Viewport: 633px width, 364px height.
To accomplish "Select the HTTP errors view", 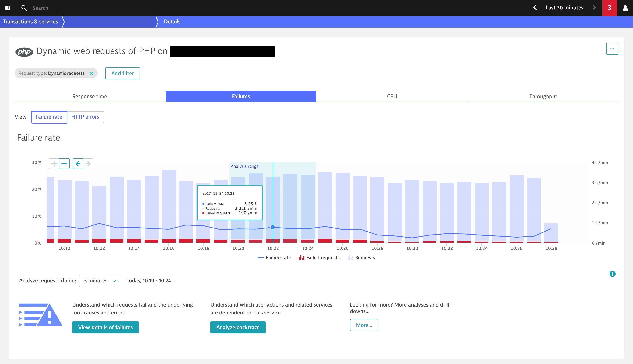I will tap(85, 117).
